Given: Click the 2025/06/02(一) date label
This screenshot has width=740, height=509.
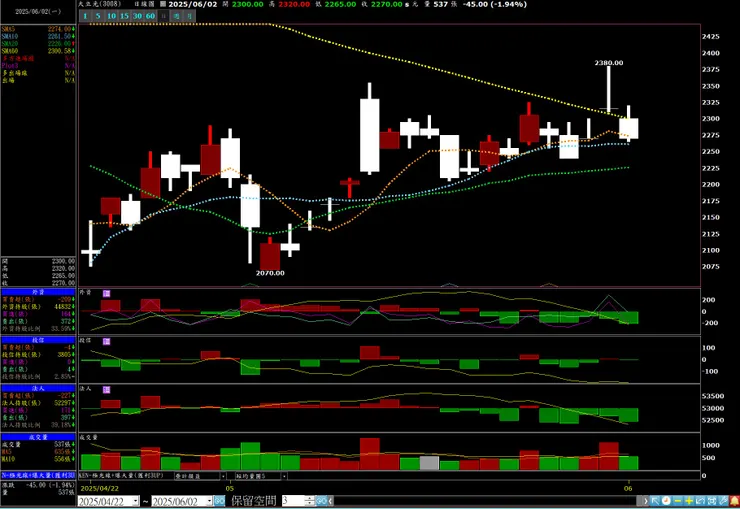Looking at the screenshot, I should [x=38, y=11].
